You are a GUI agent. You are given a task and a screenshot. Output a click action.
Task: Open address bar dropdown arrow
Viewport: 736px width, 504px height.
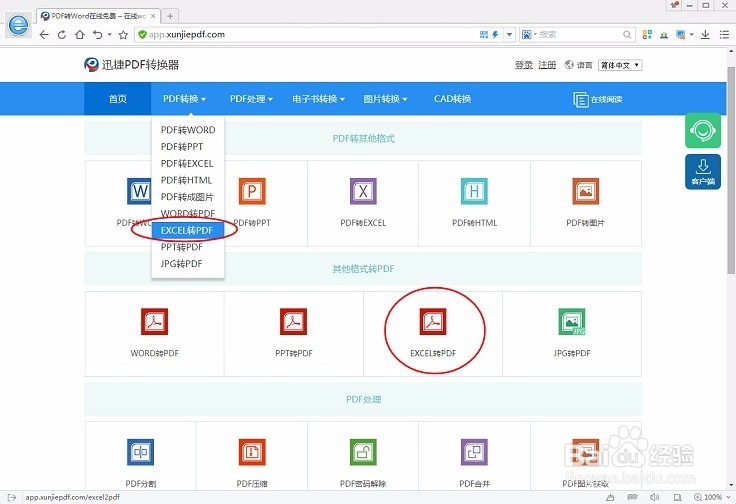(x=509, y=35)
